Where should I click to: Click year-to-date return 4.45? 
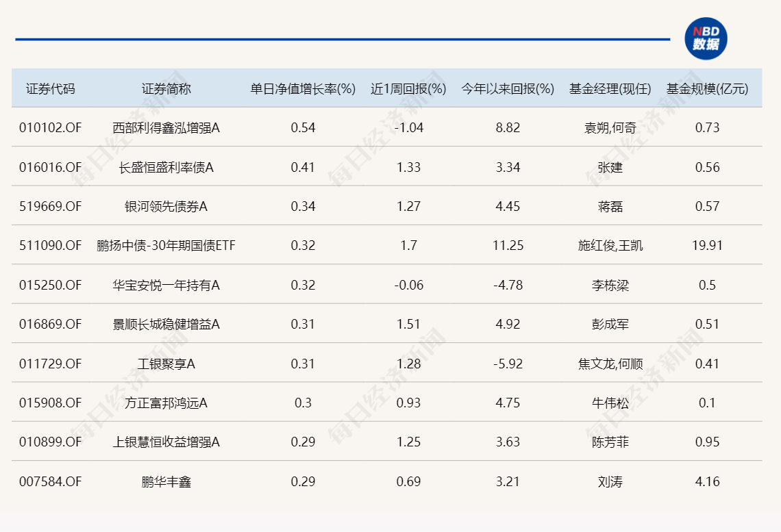pyautogui.click(x=508, y=206)
